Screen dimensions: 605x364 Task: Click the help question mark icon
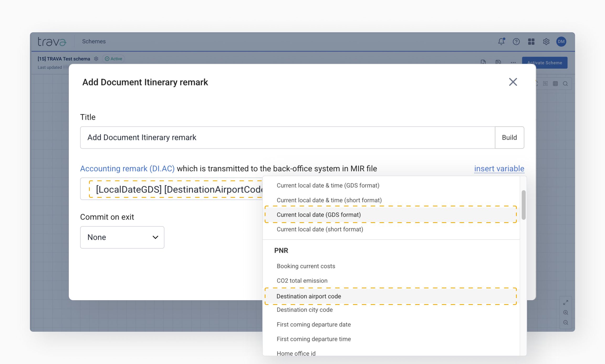pyautogui.click(x=516, y=41)
